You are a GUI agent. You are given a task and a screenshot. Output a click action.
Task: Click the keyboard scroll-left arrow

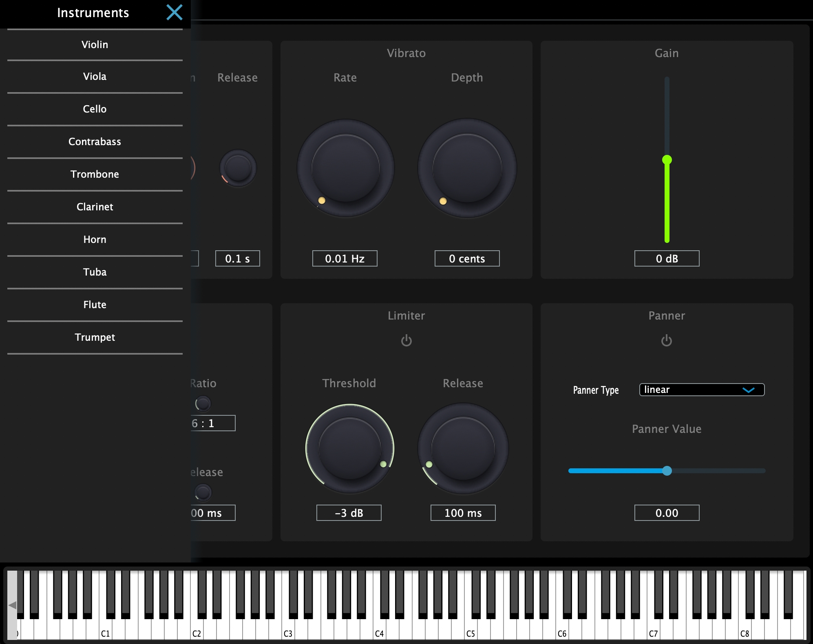pyautogui.click(x=12, y=605)
